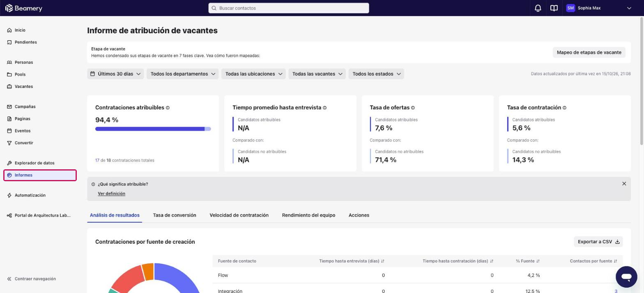Click the 94,4 % attributable hires progress bar
This screenshot has height=293, width=644.
(153, 129)
